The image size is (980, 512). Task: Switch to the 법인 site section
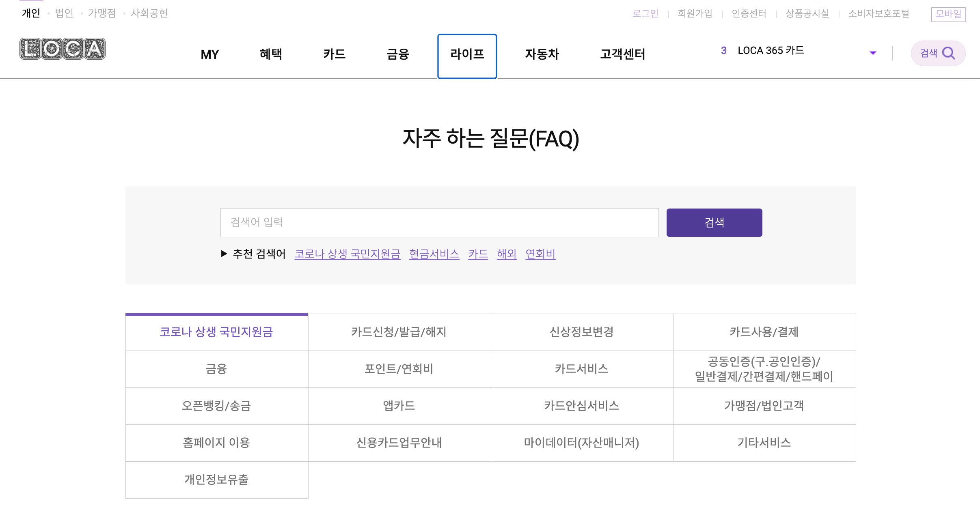pyautogui.click(x=64, y=13)
